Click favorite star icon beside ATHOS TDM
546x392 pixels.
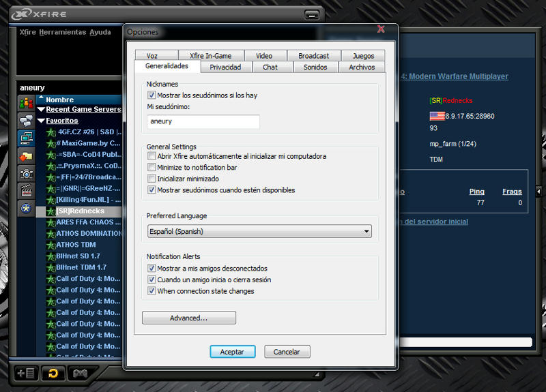51,245
